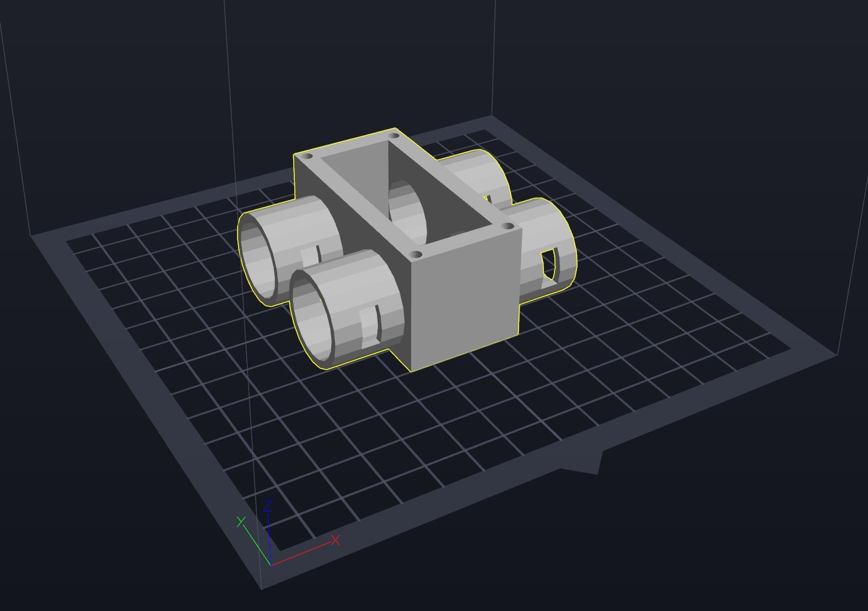This screenshot has height=611, width=868.
Task: Click the green Y axis label
Action: pos(241,521)
